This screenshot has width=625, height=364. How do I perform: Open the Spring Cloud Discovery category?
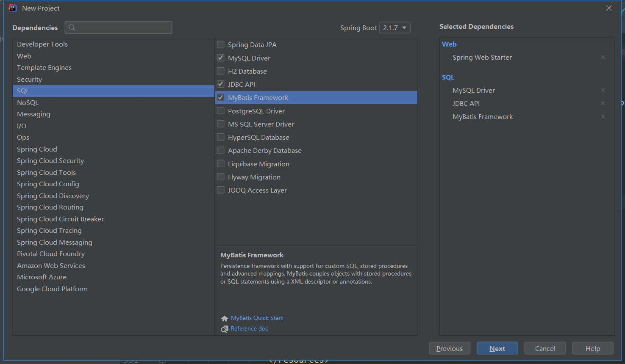tap(114, 196)
